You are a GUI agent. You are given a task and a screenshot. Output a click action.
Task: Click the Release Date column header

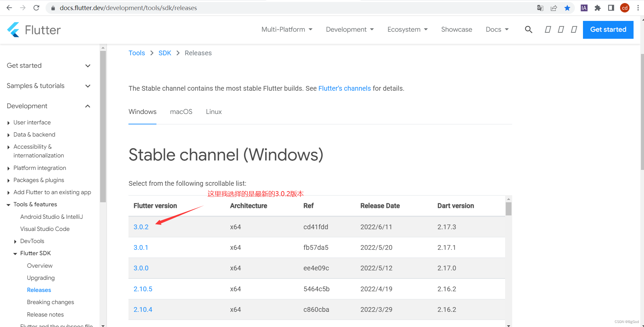click(380, 206)
